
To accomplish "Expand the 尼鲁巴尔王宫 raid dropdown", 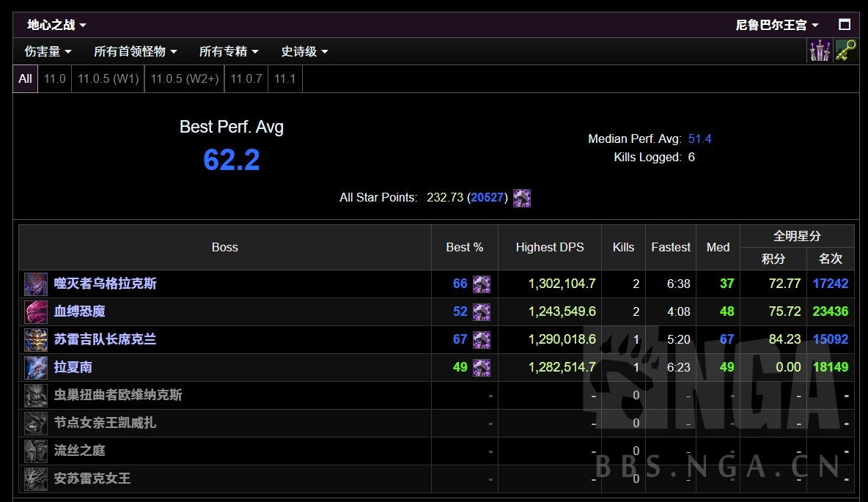I will 777,25.
